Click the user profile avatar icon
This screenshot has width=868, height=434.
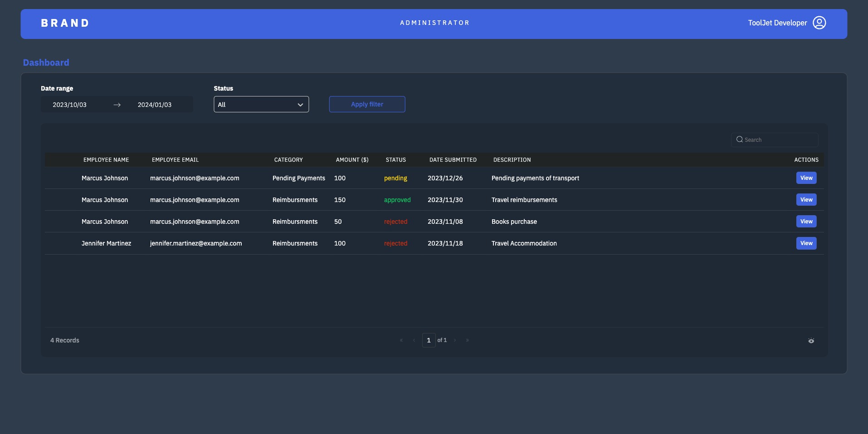[819, 23]
